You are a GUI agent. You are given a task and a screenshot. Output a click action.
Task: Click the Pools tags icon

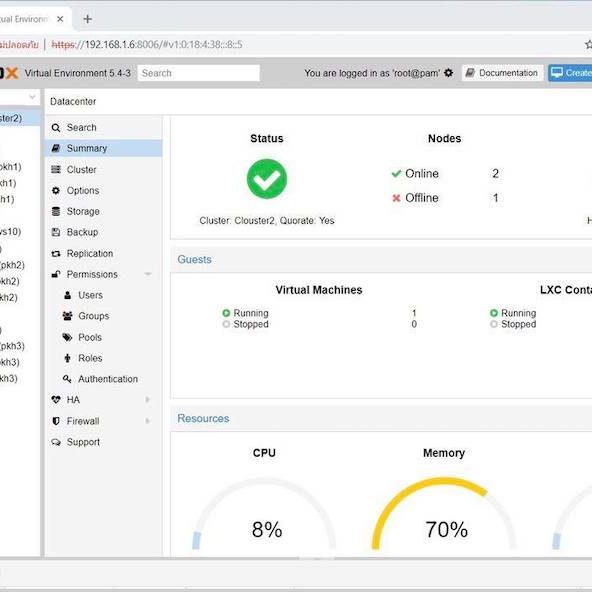(68, 337)
